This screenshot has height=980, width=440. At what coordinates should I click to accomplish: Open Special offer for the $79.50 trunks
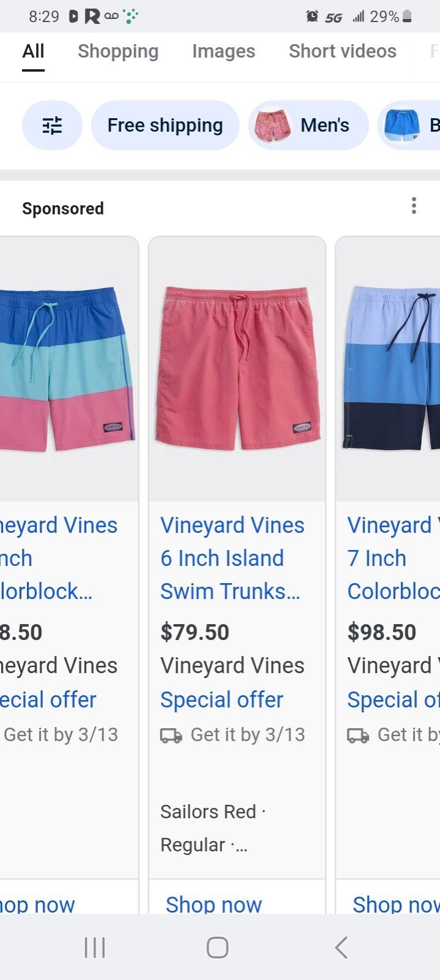click(x=222, y=700)
